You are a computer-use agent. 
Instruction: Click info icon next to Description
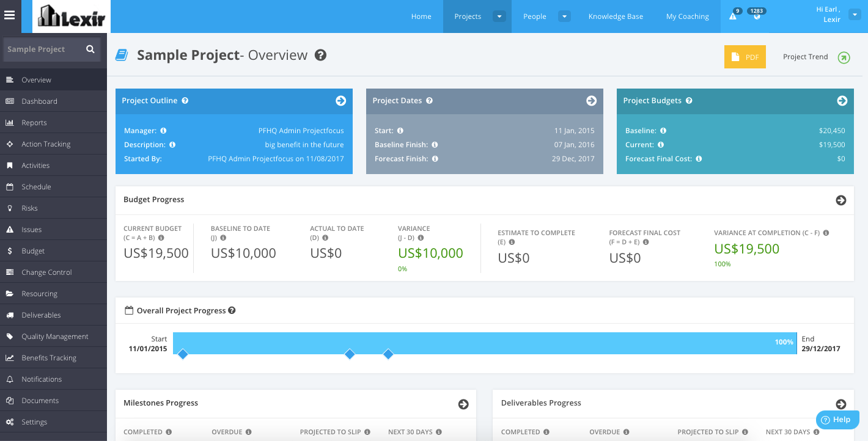tap(172, 145)
